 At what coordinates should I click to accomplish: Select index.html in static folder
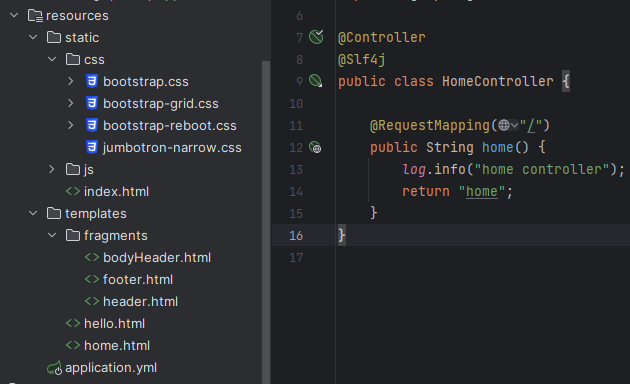click(117, 192)
